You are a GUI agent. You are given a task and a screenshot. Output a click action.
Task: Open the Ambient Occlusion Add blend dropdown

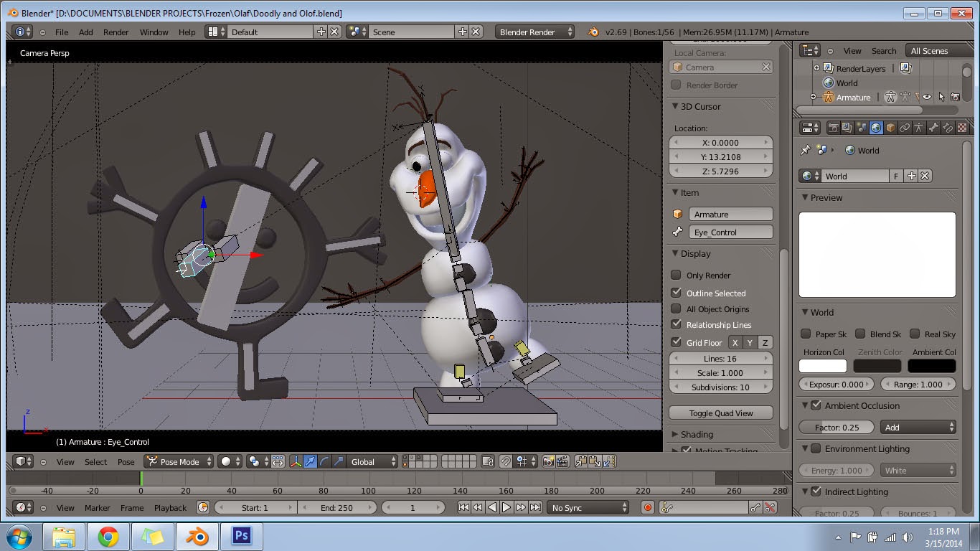[x=918, y=427]
